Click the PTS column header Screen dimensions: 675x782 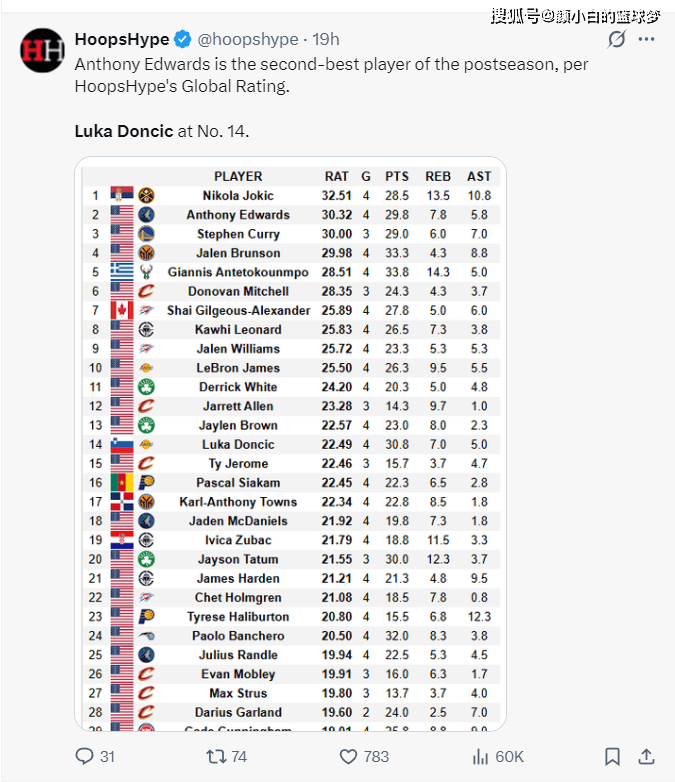(397, 177)
